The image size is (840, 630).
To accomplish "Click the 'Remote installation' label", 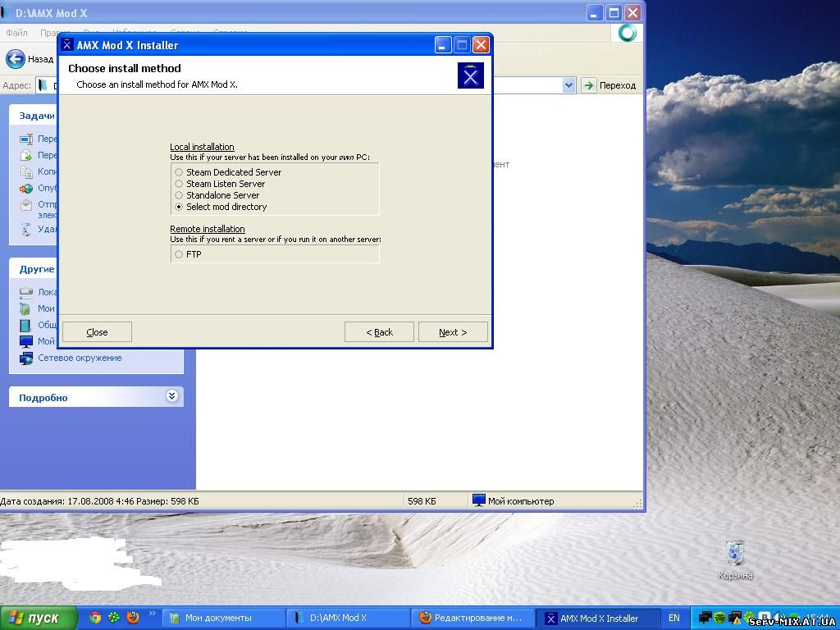I will (x=208, y=229).
